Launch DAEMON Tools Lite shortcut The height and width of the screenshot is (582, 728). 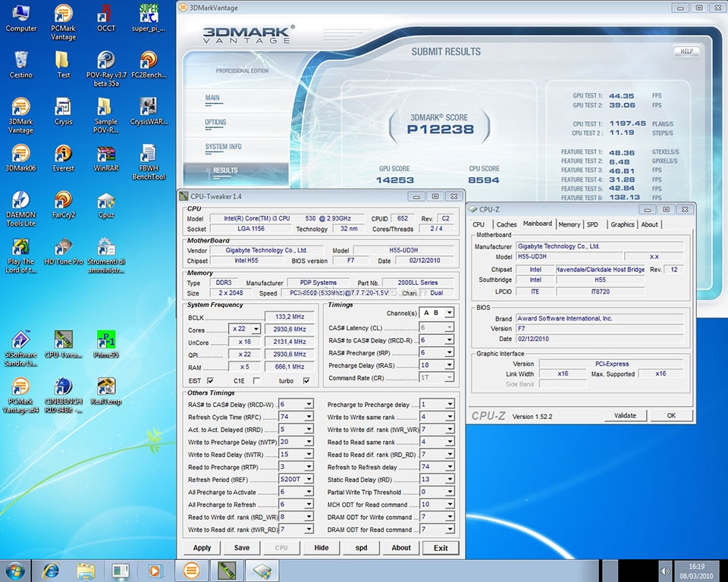(x=21, y=209)
